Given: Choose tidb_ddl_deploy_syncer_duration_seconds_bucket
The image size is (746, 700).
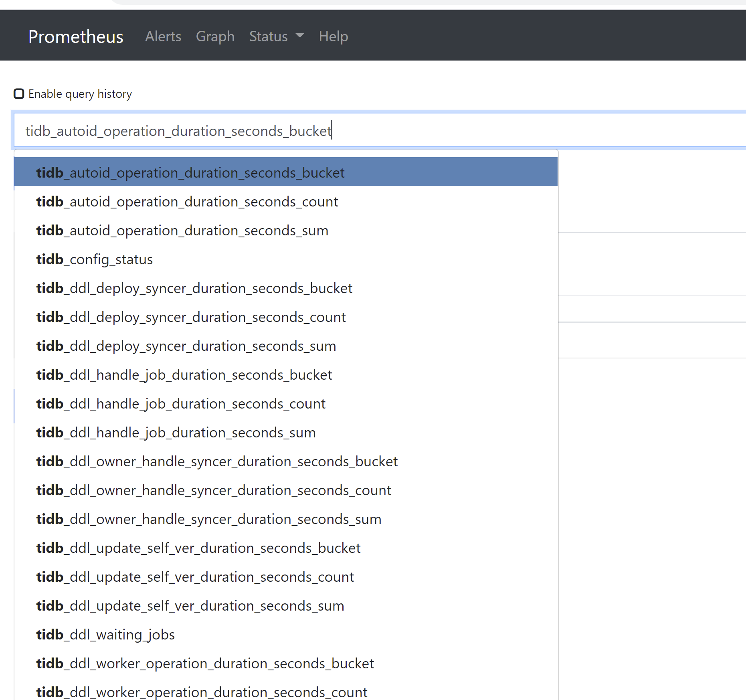Looking at the screenshot, I should coord(286,288).
